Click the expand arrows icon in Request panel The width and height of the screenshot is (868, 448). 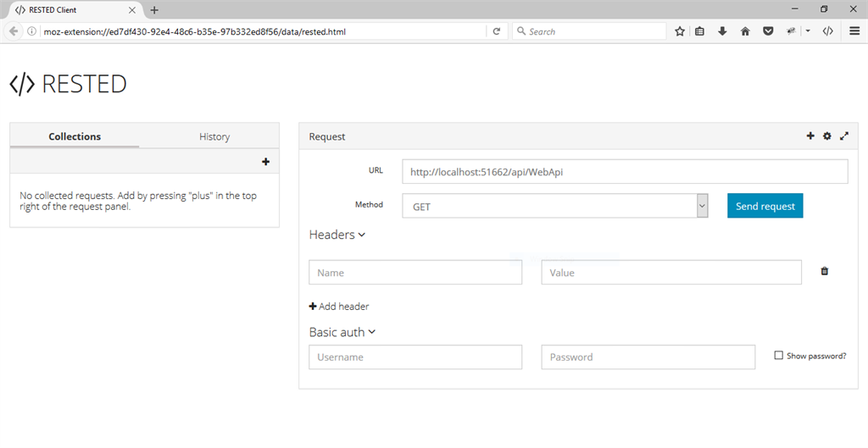click(843, 136)
